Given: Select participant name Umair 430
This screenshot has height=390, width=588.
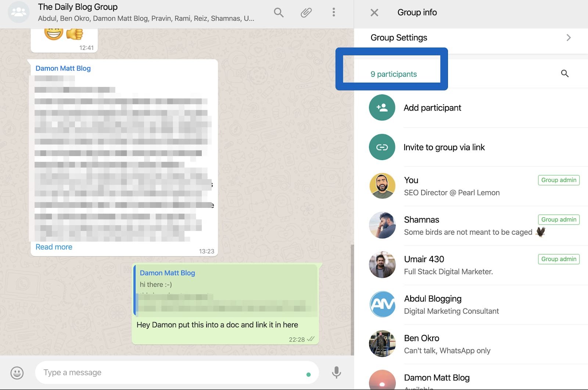Looking at the screenshot, I should 424,259.
